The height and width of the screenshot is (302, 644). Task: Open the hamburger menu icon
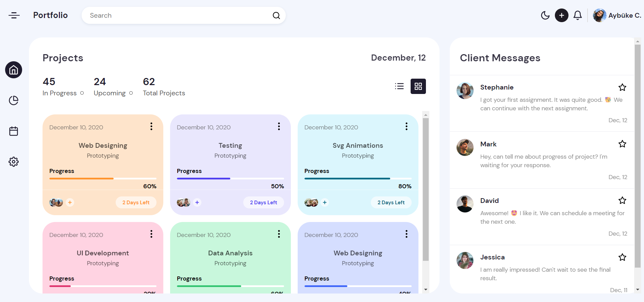14,15
